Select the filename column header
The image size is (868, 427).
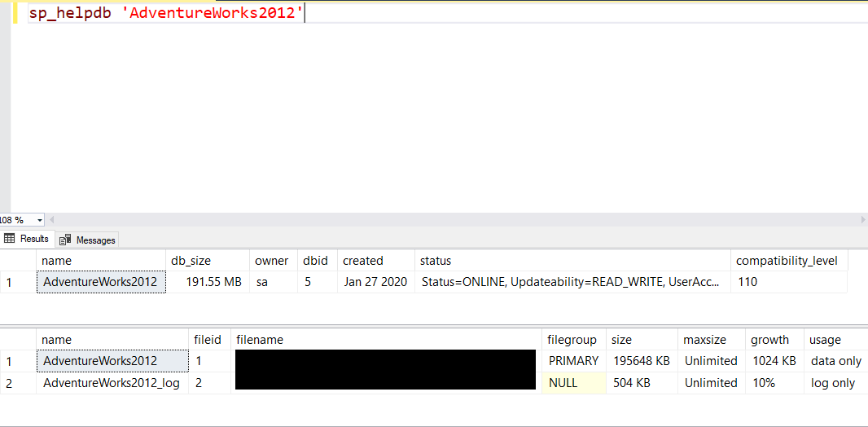pyautogui.click(x=386, y=340)
